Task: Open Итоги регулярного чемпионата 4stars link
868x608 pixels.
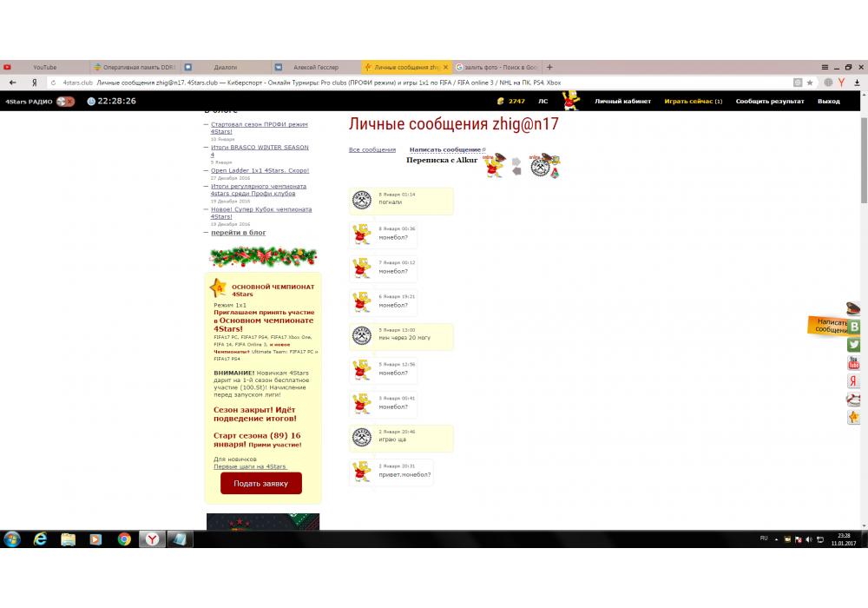Action: click(x=258, y=190)
